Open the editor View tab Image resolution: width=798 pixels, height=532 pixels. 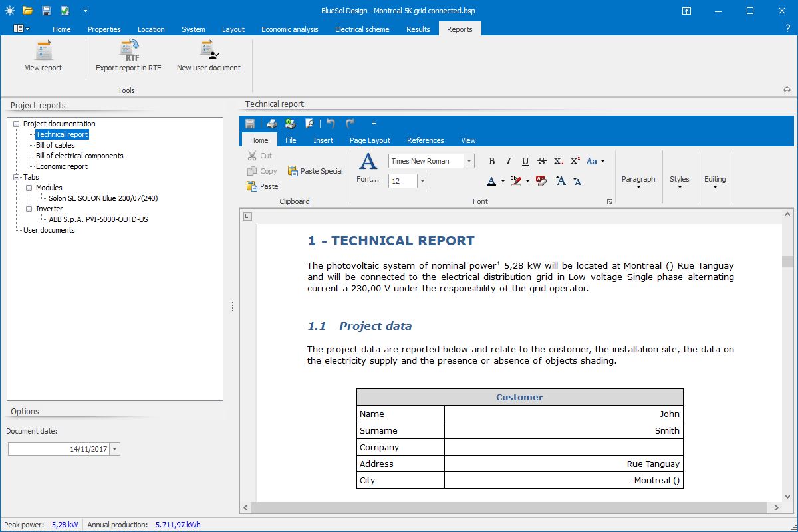point(468,140)
